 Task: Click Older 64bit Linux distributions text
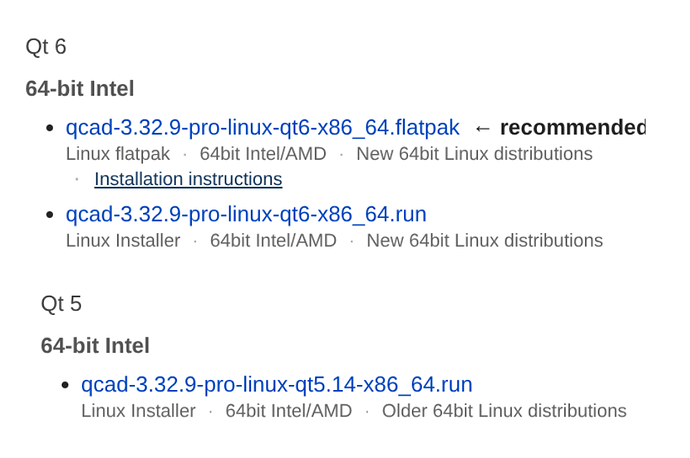pyautogui.click(x=504, y=411)
